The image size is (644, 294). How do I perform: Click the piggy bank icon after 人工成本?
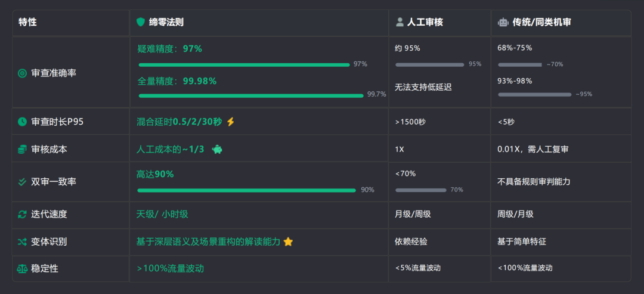217,149
